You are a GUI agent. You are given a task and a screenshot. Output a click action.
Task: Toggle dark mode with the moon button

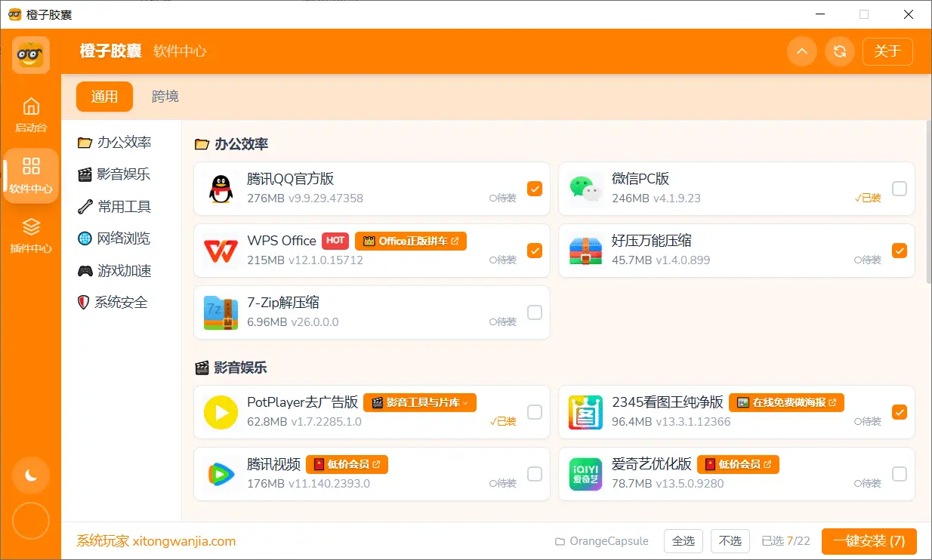31,475
